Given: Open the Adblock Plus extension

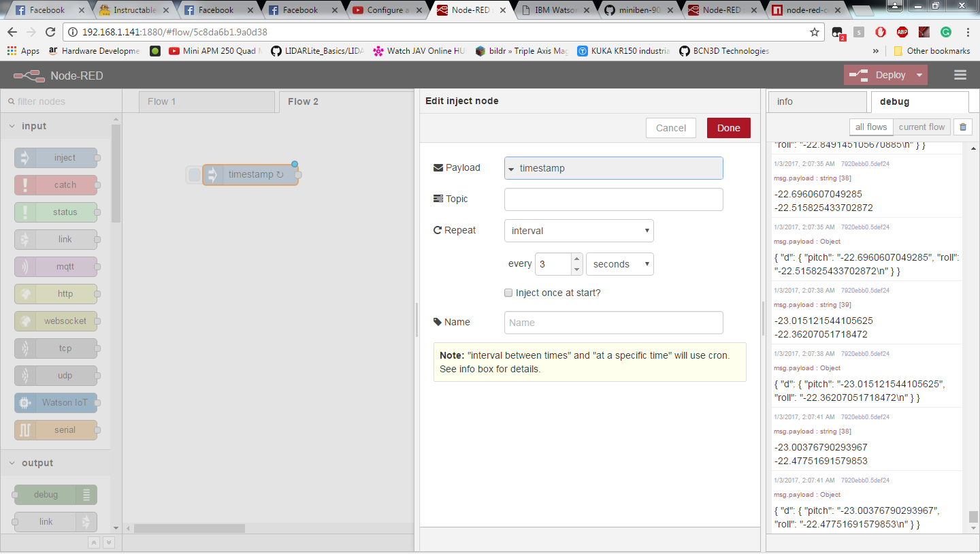Looking at the screenshot, I should point(902,32).
